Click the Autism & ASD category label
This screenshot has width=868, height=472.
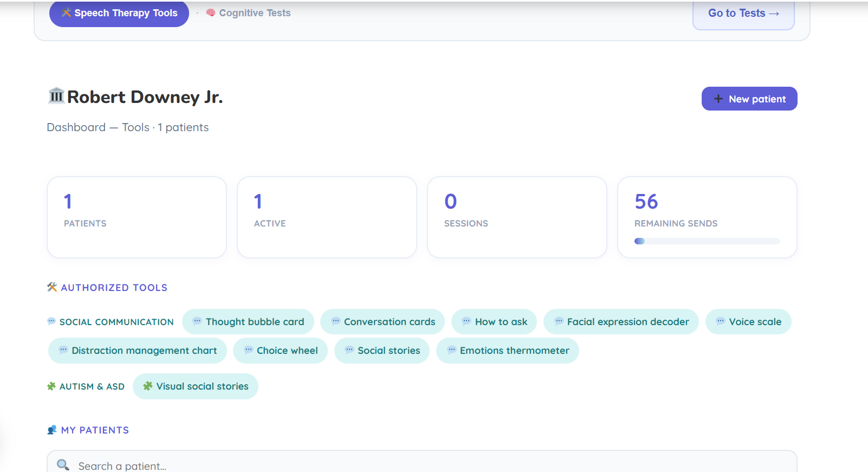click(x=92, y=386)
